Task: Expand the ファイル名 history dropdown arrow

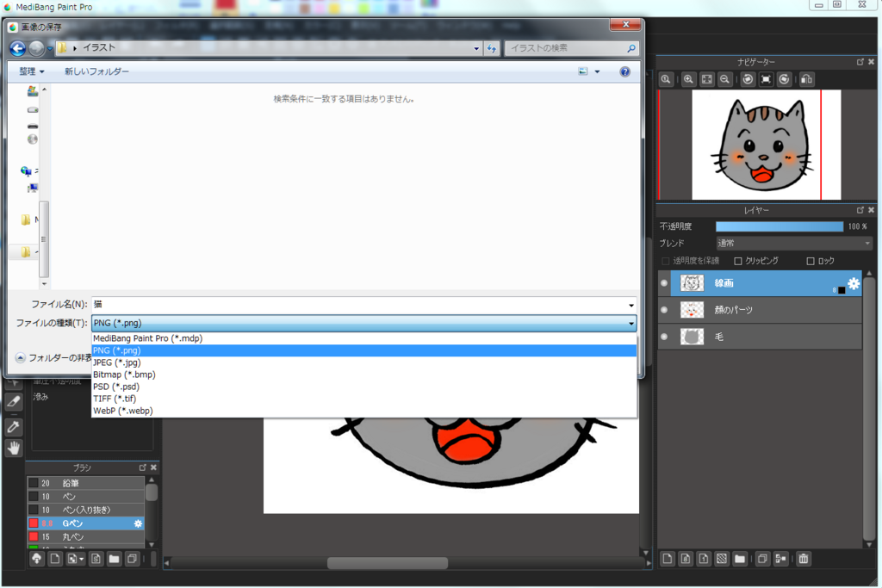Action: point(631,305)
